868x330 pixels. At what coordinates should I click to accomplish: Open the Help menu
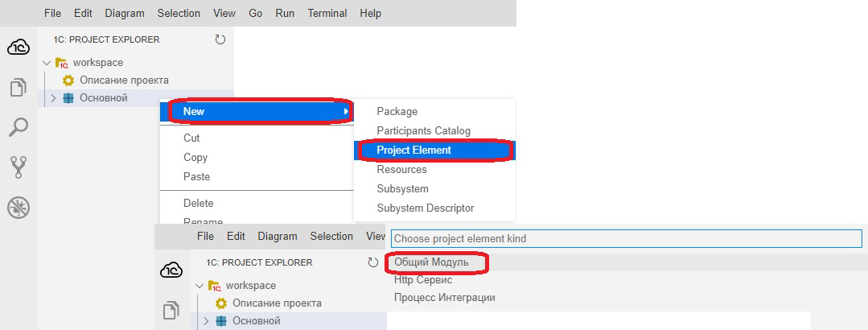click(370, 14)
